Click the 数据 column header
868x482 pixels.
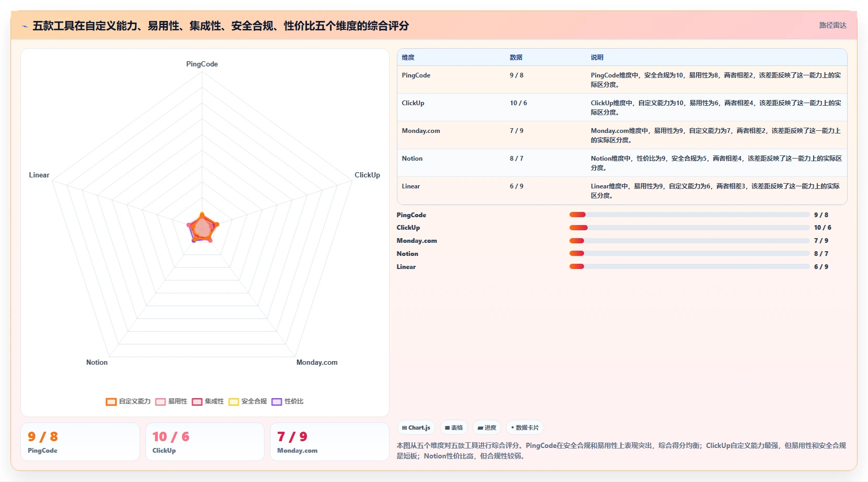point(516,58)
